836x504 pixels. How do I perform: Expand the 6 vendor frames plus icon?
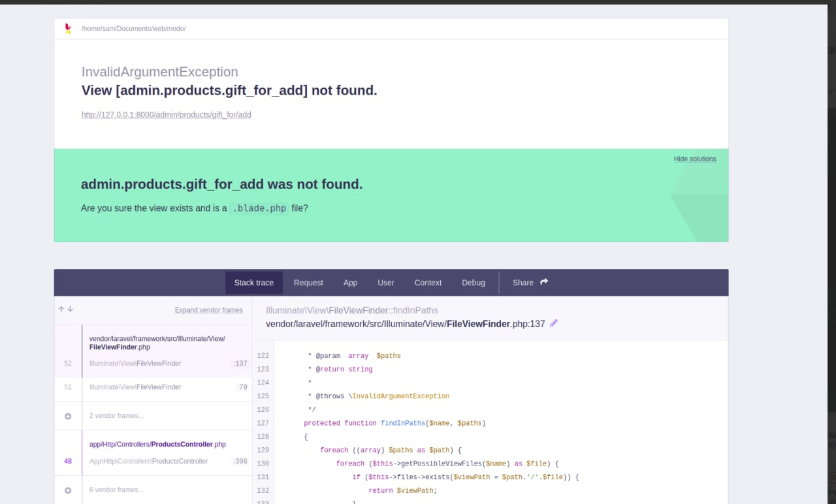point(68,490)
